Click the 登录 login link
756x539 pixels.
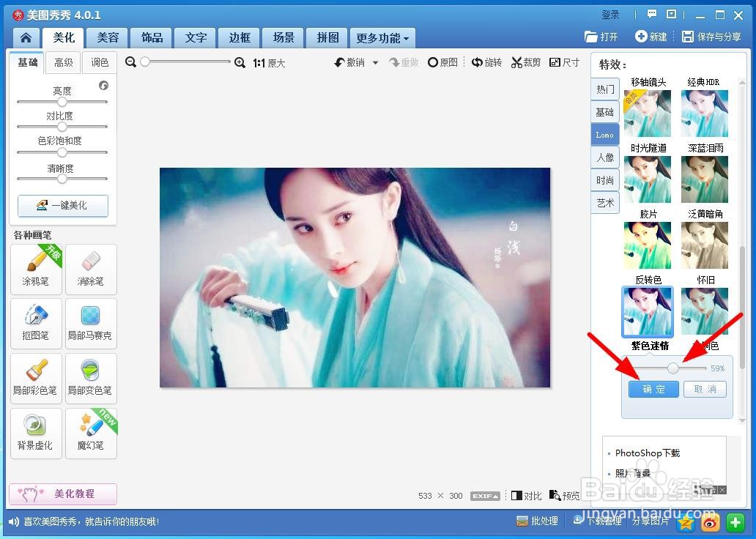coord(610,15)
